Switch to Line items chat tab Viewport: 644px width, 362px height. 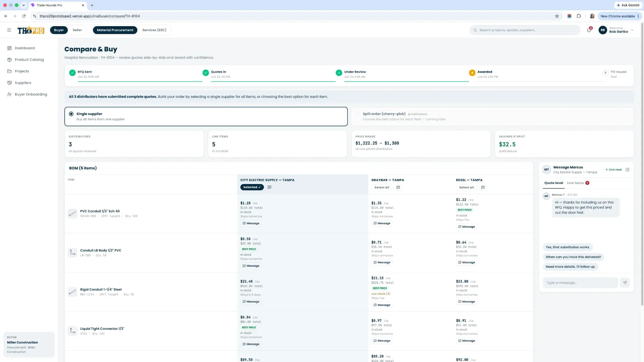tap(578, 183)
